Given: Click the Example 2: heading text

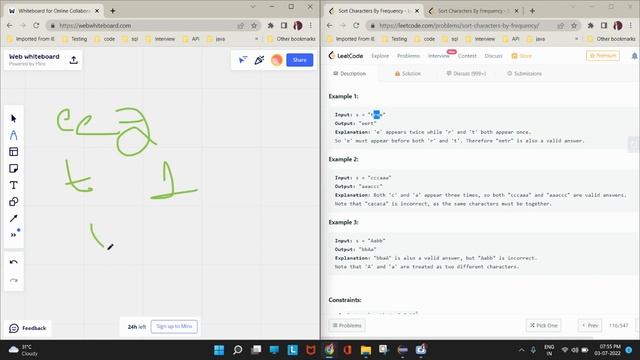Looking at the screenshot, I should tap(343, 159).
